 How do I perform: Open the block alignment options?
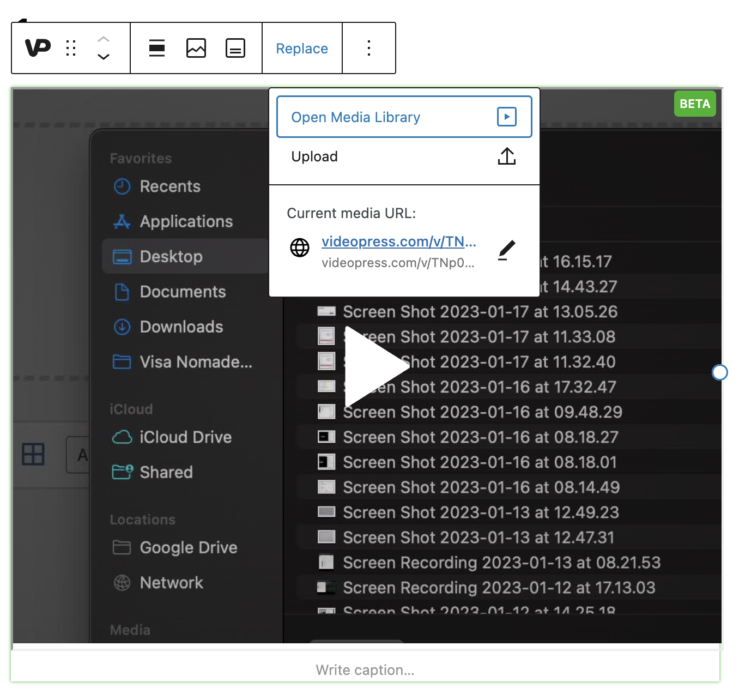click(157, 48)
